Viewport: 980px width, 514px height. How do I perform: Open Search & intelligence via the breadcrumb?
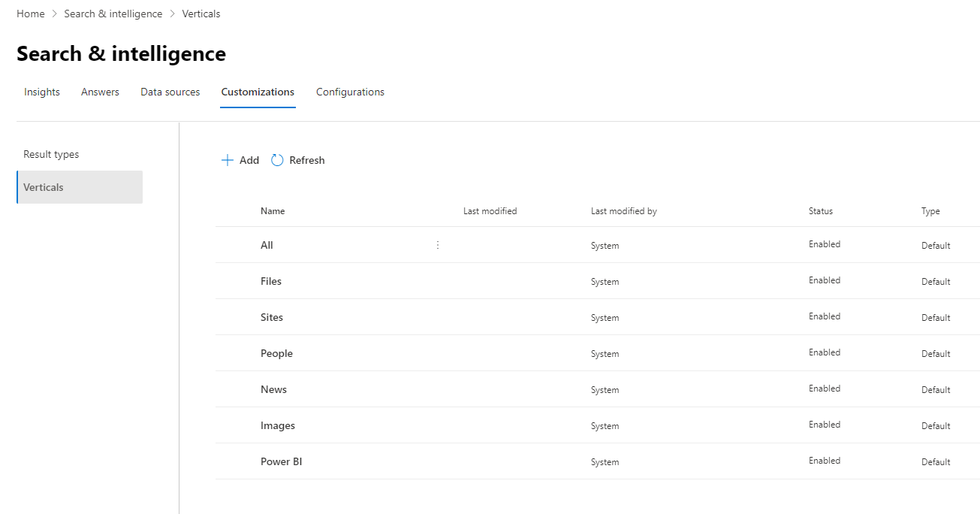(113, 13)
